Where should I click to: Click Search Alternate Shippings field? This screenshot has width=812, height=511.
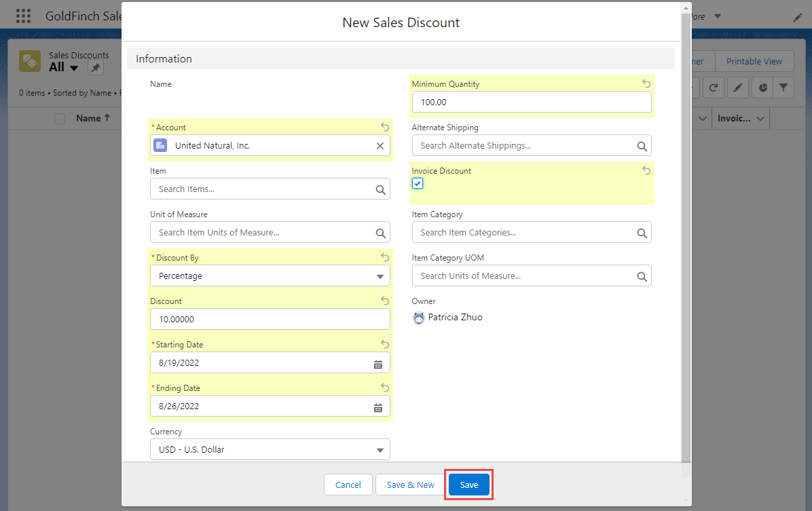click(532, 145)
